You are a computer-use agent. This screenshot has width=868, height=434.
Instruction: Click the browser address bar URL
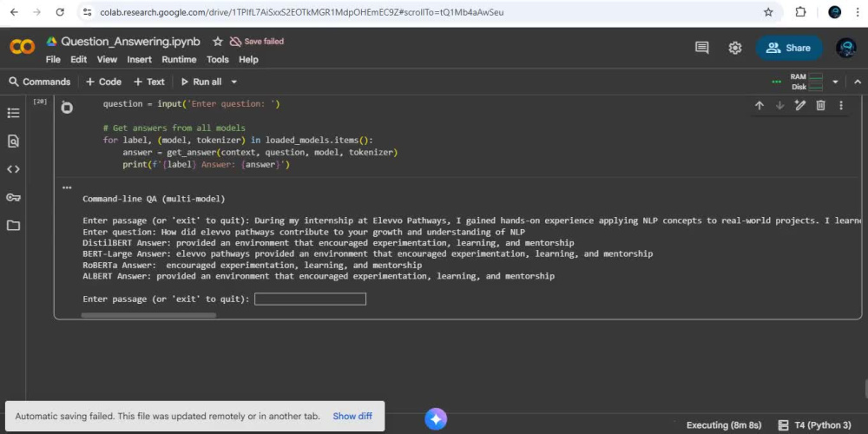tap(302, 12)
